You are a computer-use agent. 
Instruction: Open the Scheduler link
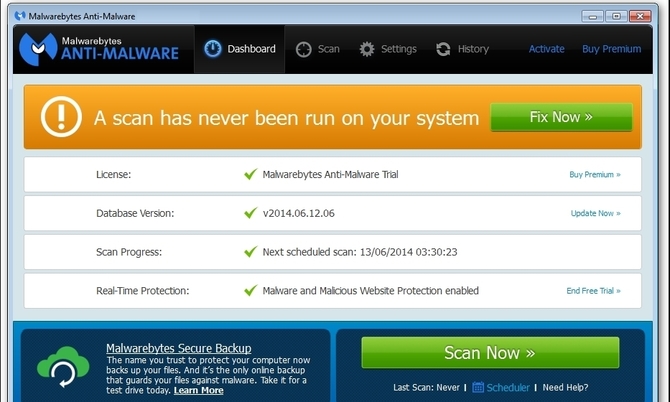pos(508,387)
